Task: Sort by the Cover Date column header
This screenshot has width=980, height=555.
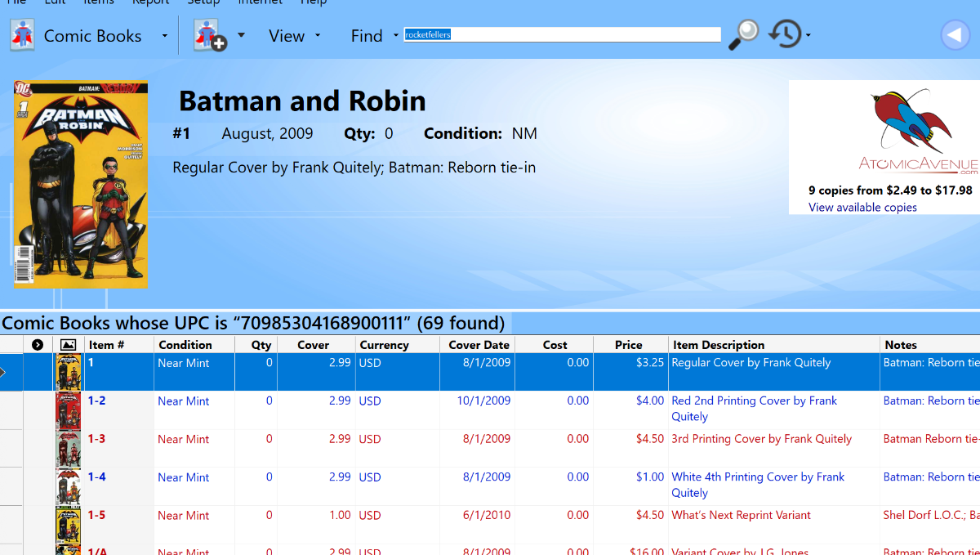Action: pyautogui.click(x=479, y=345)
